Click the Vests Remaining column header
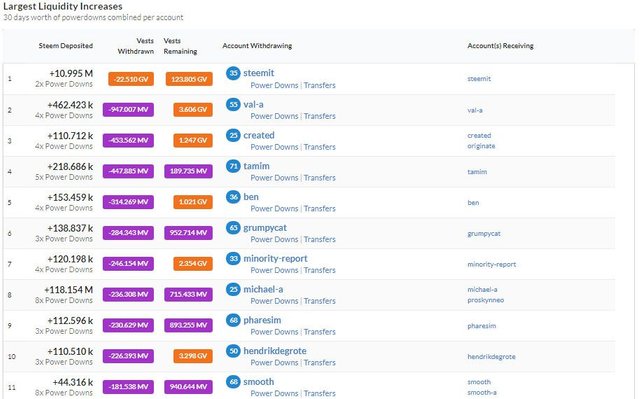 tap(180, 46)
